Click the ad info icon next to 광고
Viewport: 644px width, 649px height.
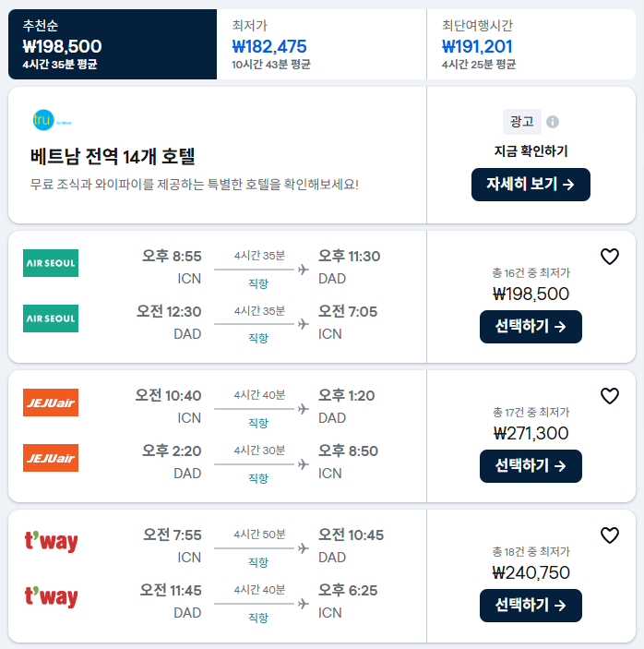tap(553, 122)
